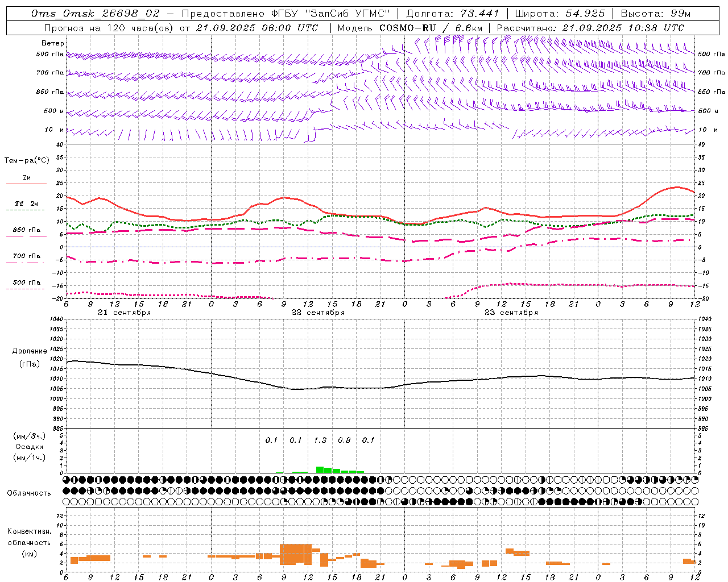The image size is (728, 582).
Task: Click the "Осадки" precipitation label
Action: click(x=29, y=447)
